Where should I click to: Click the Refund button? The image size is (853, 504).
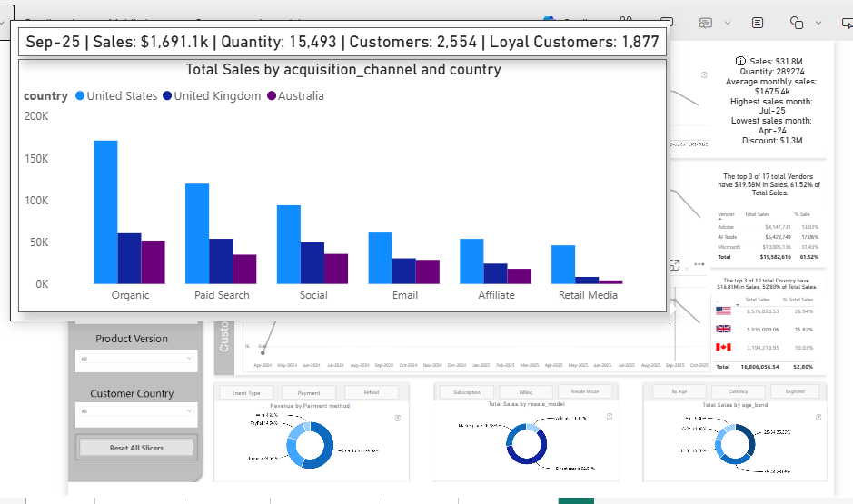[372, 392]
